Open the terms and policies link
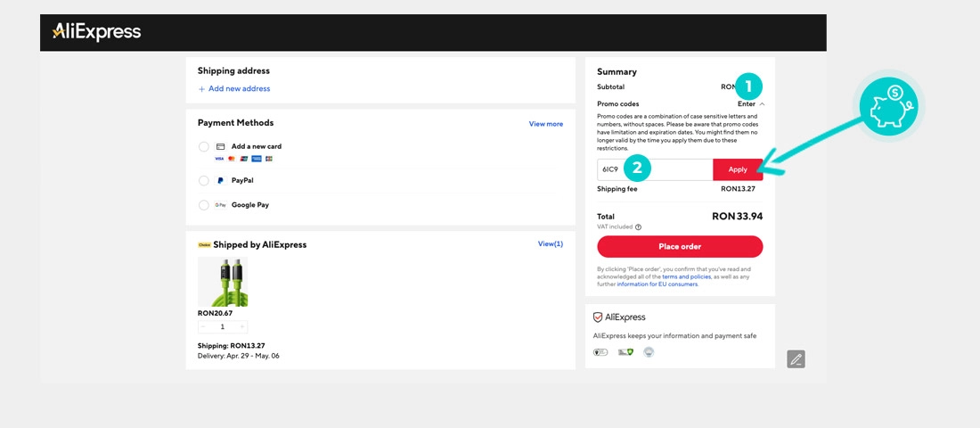980x428 pixels. [686, 276]
